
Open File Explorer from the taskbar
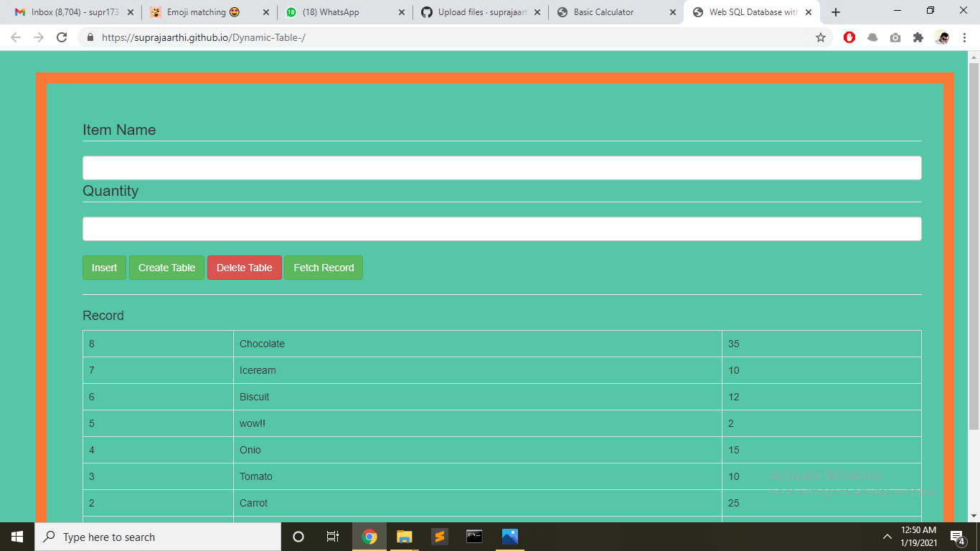pos(405,537)
